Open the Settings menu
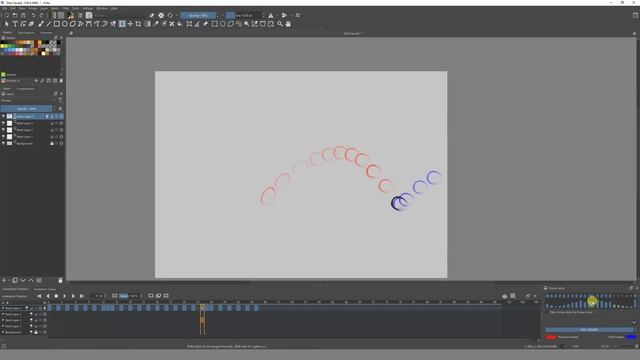This screenshot has height=360, width=640. [88, 8]
